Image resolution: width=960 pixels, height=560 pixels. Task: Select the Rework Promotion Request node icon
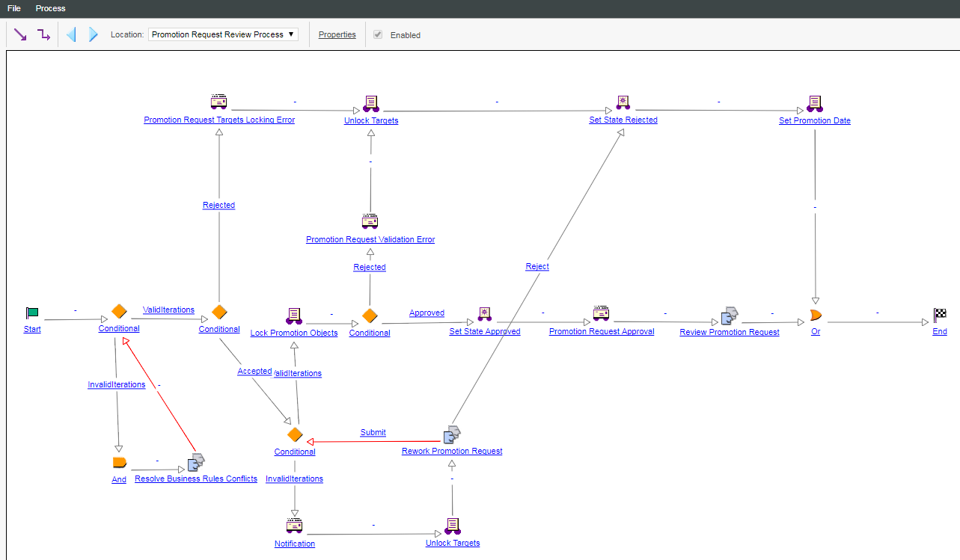coord(452,435)
